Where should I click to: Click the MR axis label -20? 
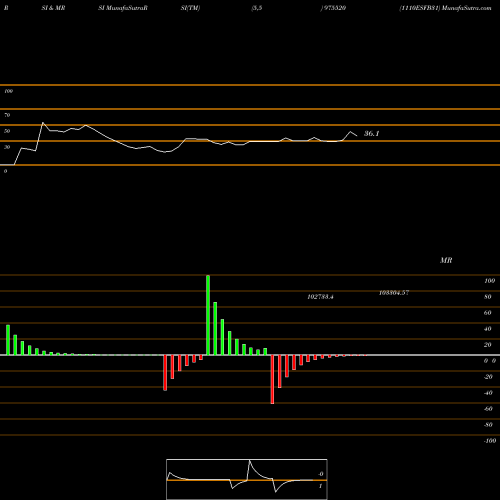[488, 377]
